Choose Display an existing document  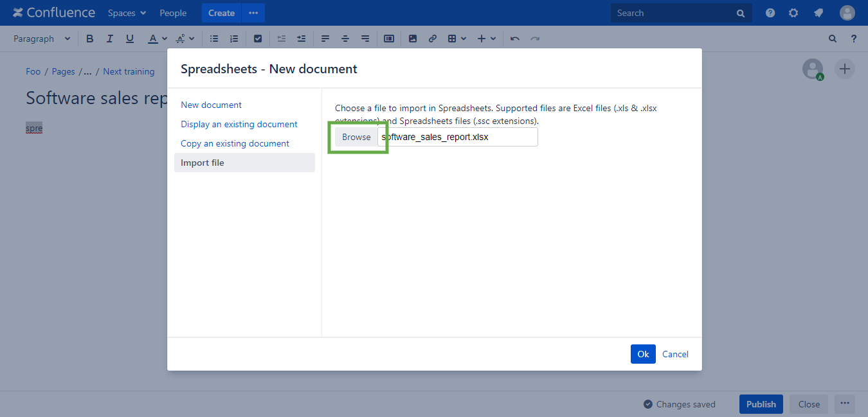click(239, 124)
